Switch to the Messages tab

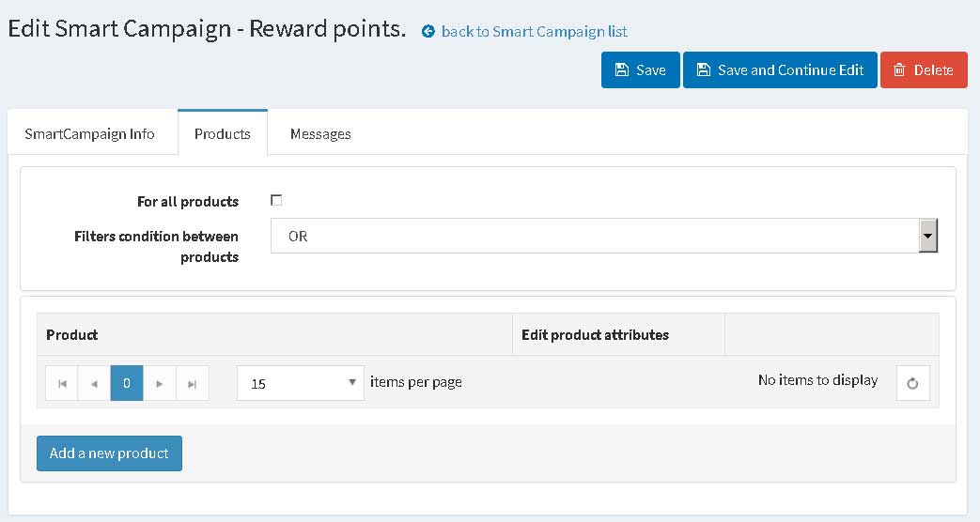[x=320, y=133]
